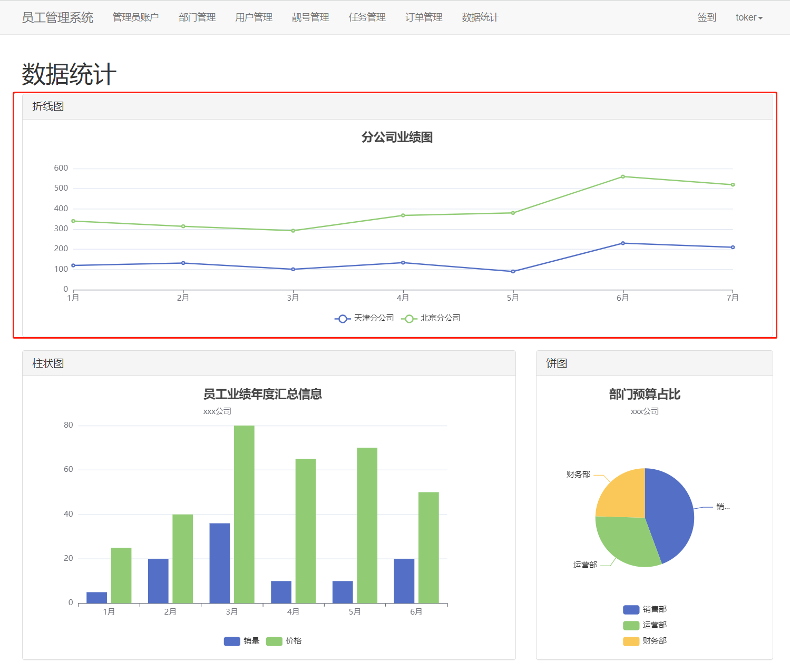Toggle the 销量 legend in bar chart
Viewport: 790px width, 672px height.
click(241, 641)
